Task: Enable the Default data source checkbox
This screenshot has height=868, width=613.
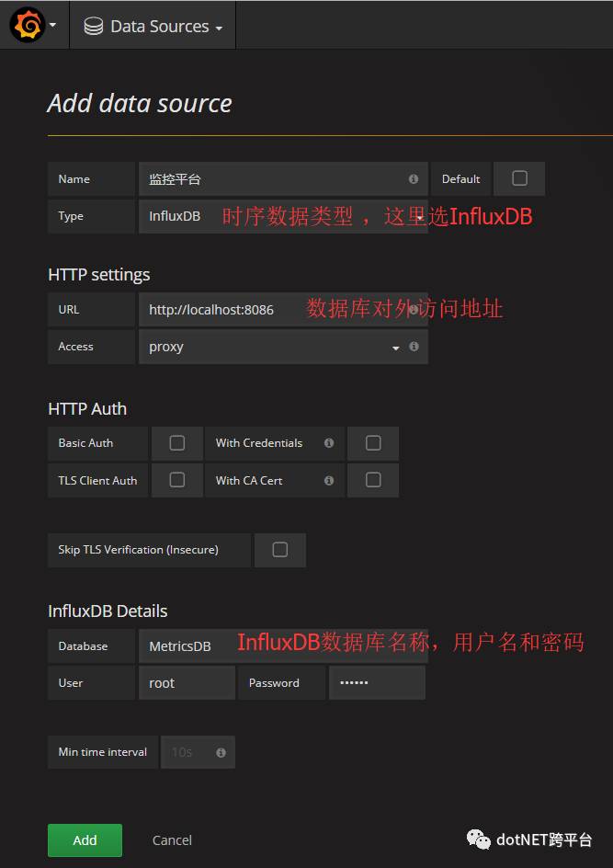Action: coord(519,178)
